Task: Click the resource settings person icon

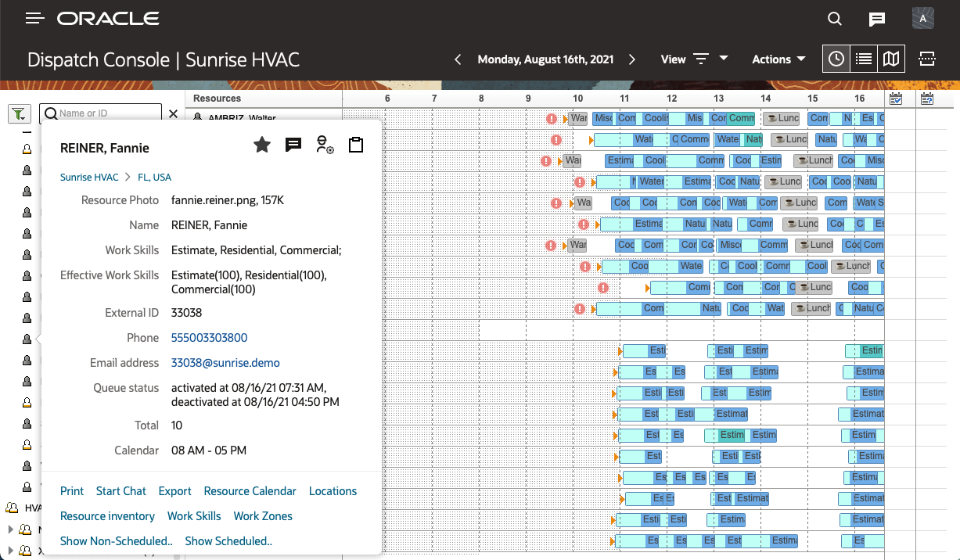Action: pos(325,145)
